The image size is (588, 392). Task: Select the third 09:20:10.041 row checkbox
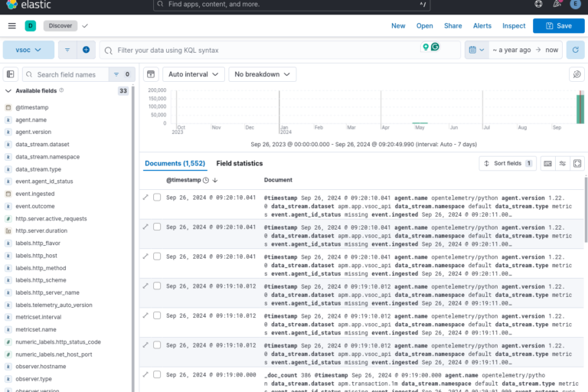(157, 256)
